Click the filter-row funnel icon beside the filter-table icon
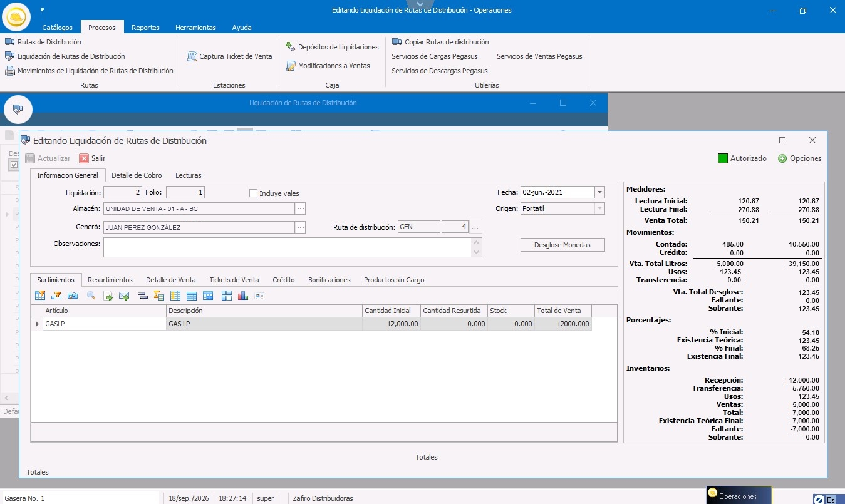 56,296
